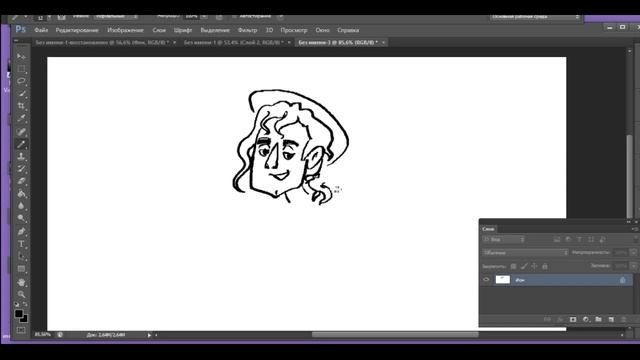Click the lock icon on Фон layer
640x360 pixels.
(622, 280)
